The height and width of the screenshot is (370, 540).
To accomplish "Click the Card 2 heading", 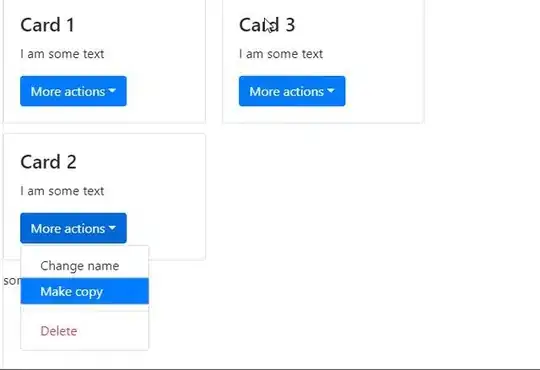I will click(48, 162).
